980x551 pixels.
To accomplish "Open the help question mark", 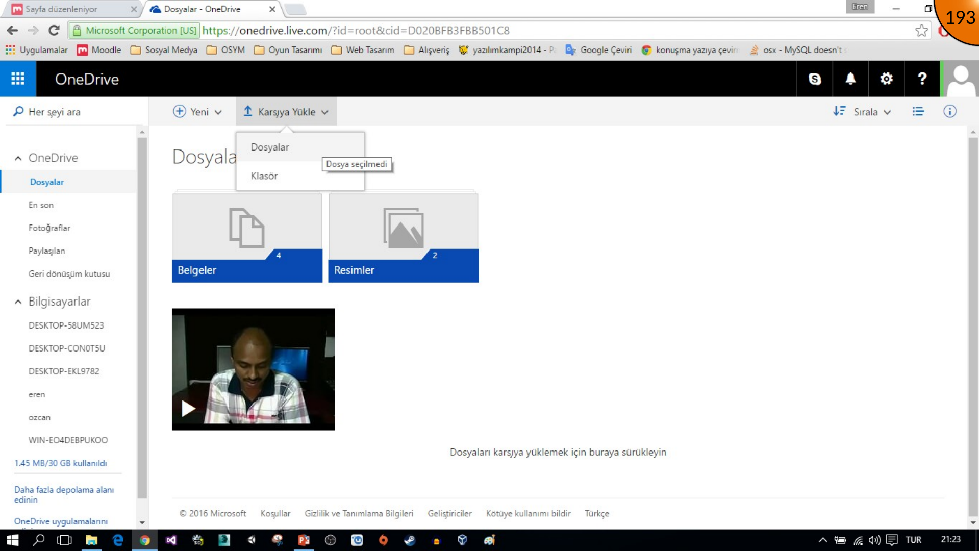I will point(922,79).
